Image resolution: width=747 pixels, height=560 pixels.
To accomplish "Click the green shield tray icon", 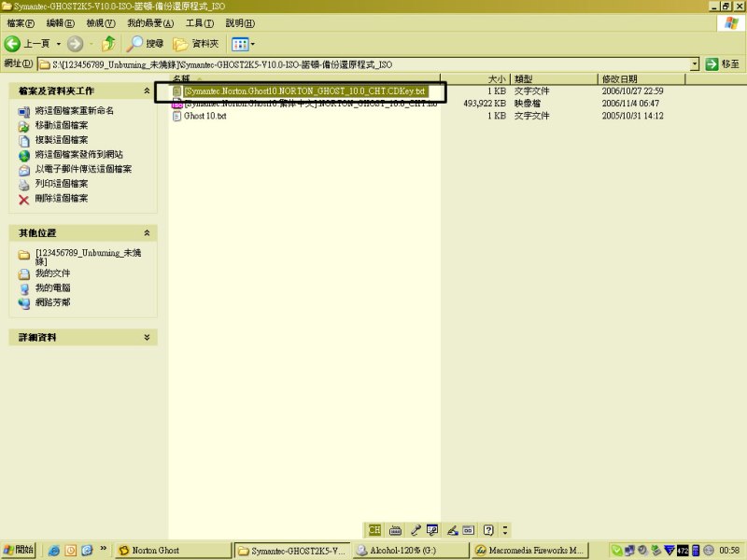I will (x=616, y=551).
